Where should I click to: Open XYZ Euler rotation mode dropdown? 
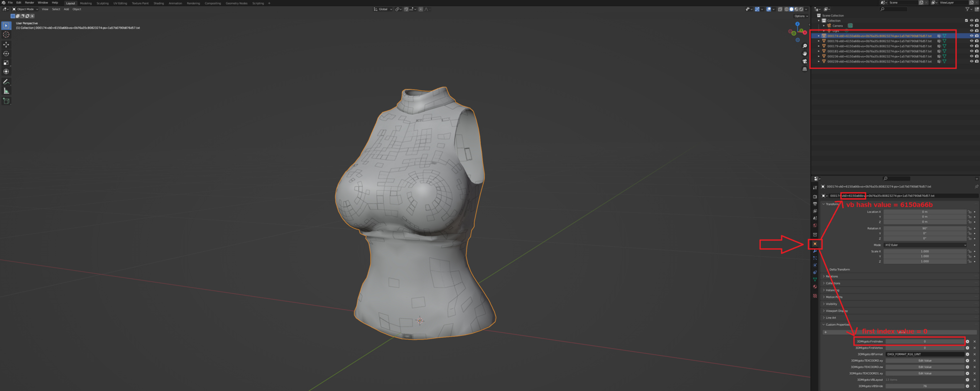925,245
